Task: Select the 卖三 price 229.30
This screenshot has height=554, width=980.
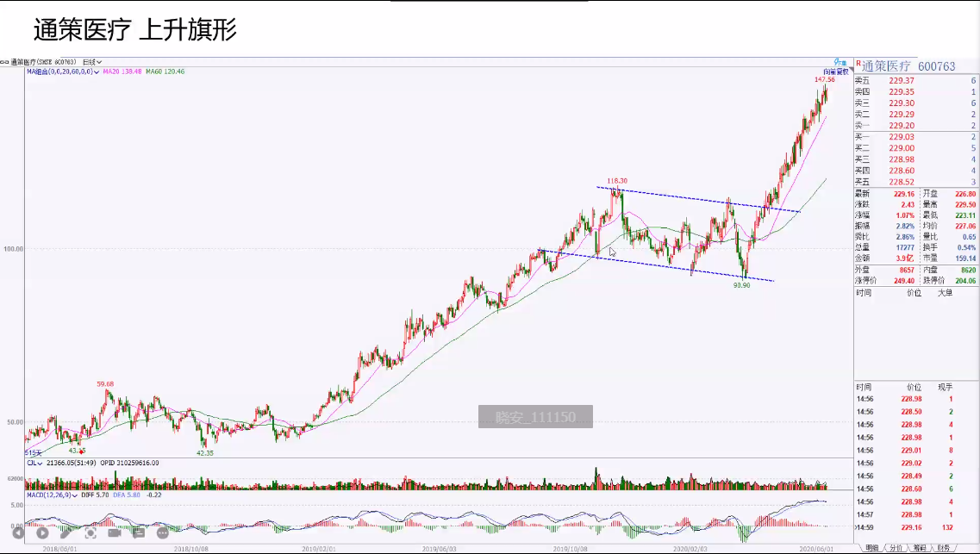Action: coord(902,103)
